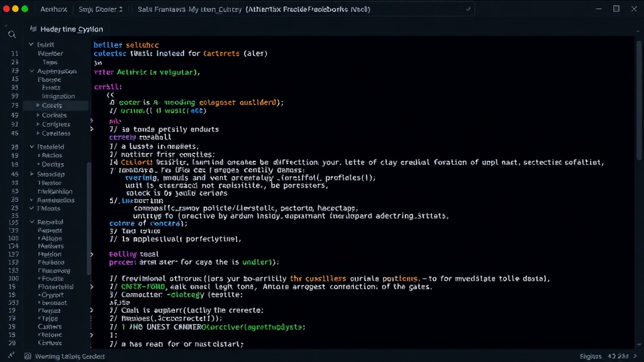This screenshot has width=644, height=362.
Task: Collapse the Aspensation tree section
Action: coord(31,71)
